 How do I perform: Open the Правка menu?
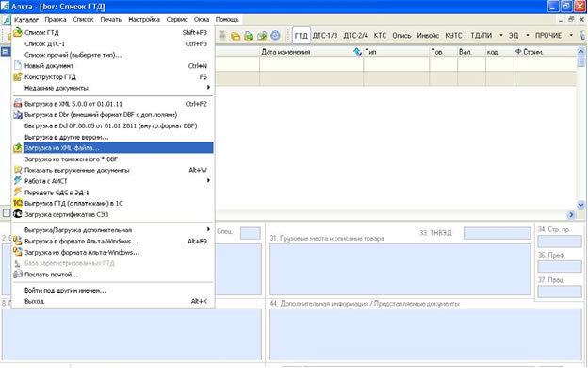[x=56, y=20]
